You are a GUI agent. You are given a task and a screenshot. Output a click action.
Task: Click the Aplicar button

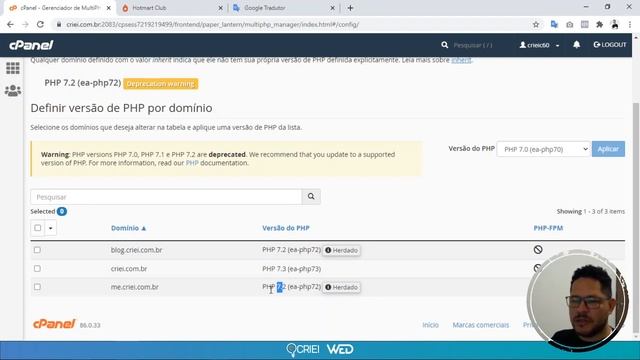tap(608, 149)
